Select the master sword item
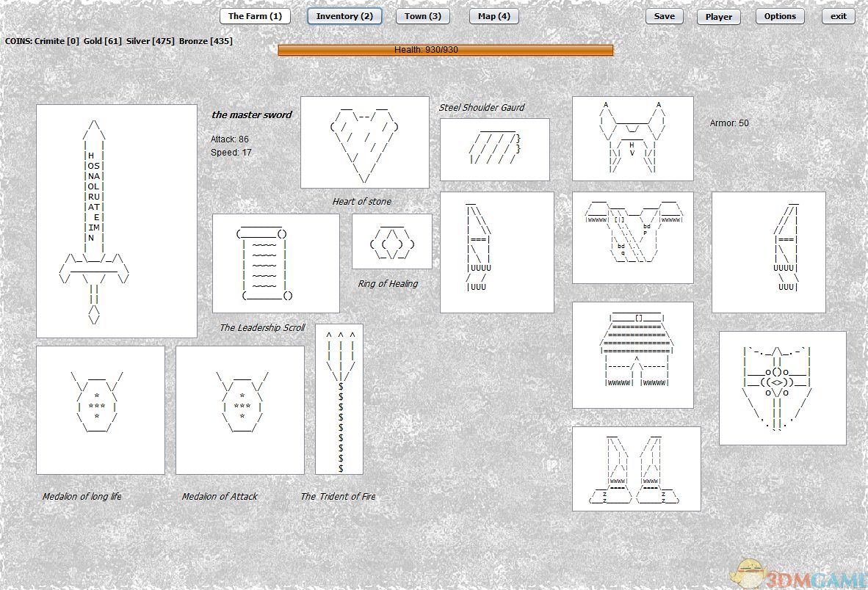868x590 pixels. click(116, 221)
